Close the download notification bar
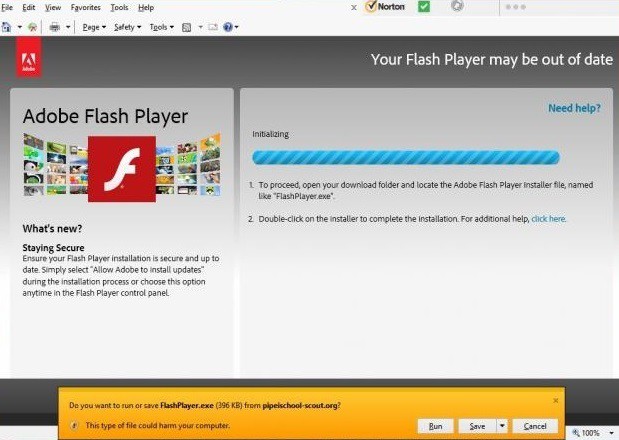The width and height of the screenshot is (619, 440). [555, 401]
